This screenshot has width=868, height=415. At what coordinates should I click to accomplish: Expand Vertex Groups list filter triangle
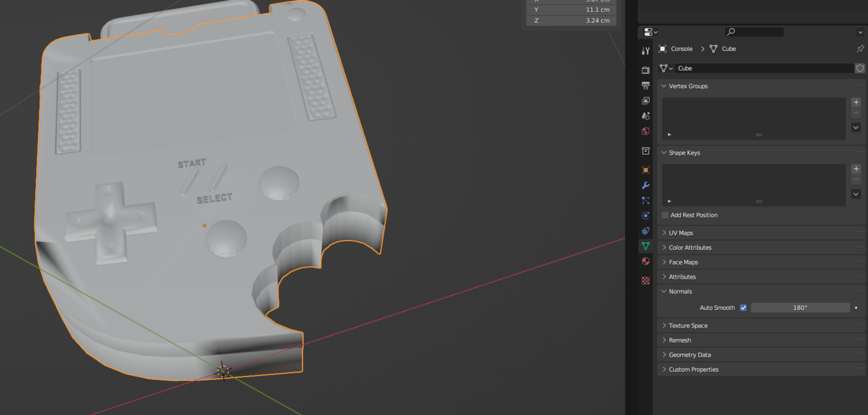tap(669, 134)
